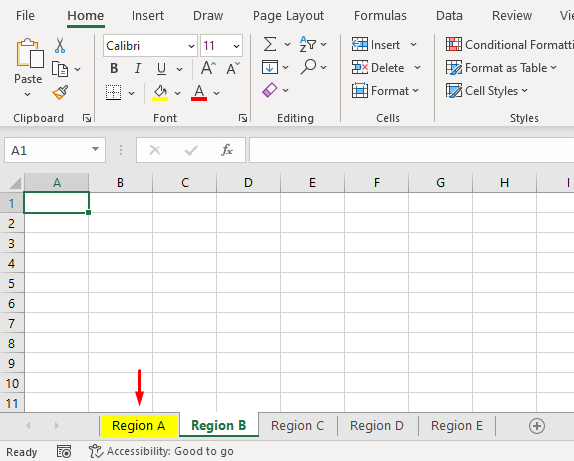574x461 pixels.
Task: Click the Fill down icon
Action: [x=270, y=67]
